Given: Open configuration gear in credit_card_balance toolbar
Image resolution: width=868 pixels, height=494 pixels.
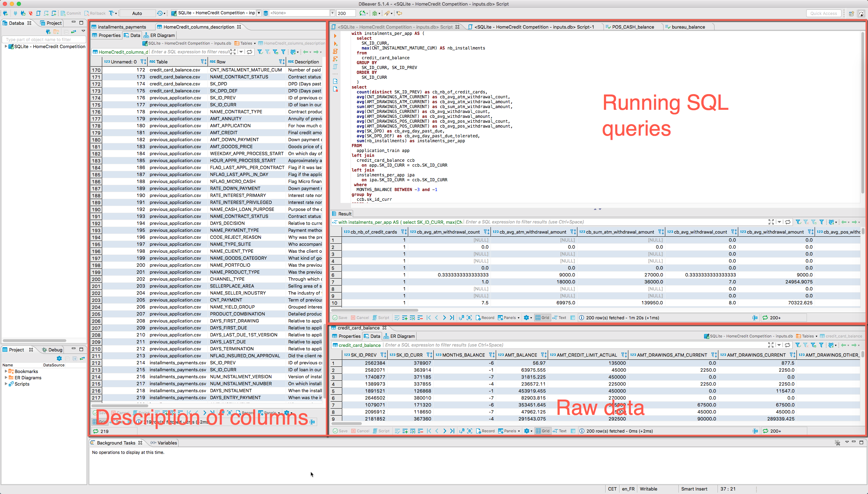Looking at the screenshot, I should pyautogui.click(x=527, y=431).
